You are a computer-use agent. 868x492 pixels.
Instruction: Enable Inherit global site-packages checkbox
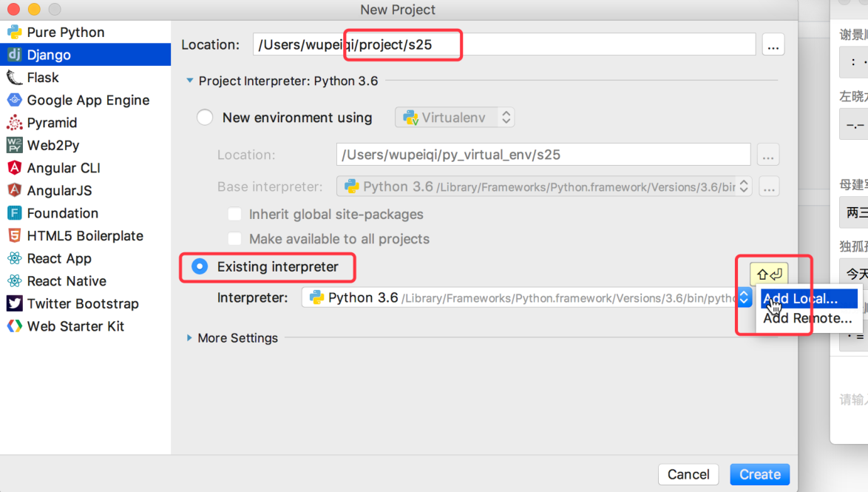[235, 215]
